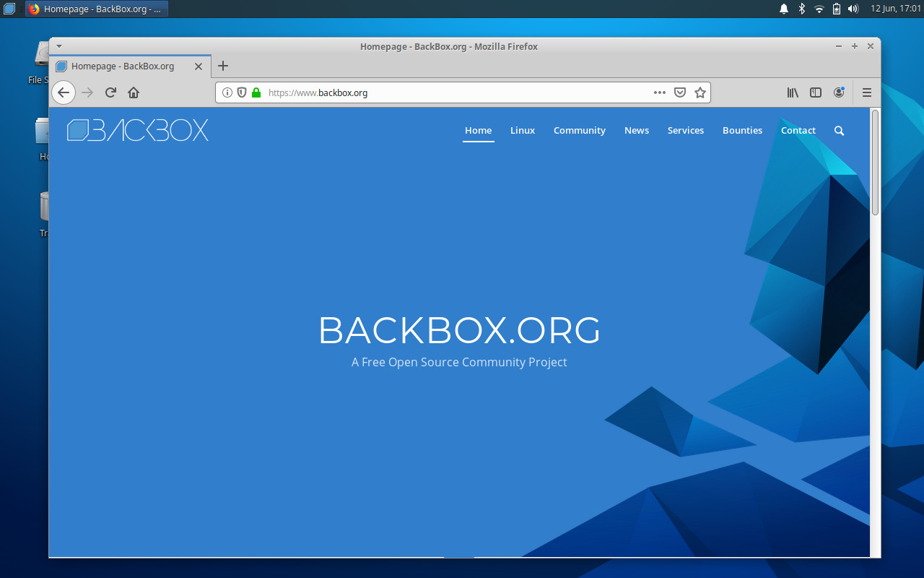
Task: Click the page vertical scrollbar thumb
Action: 875,162
